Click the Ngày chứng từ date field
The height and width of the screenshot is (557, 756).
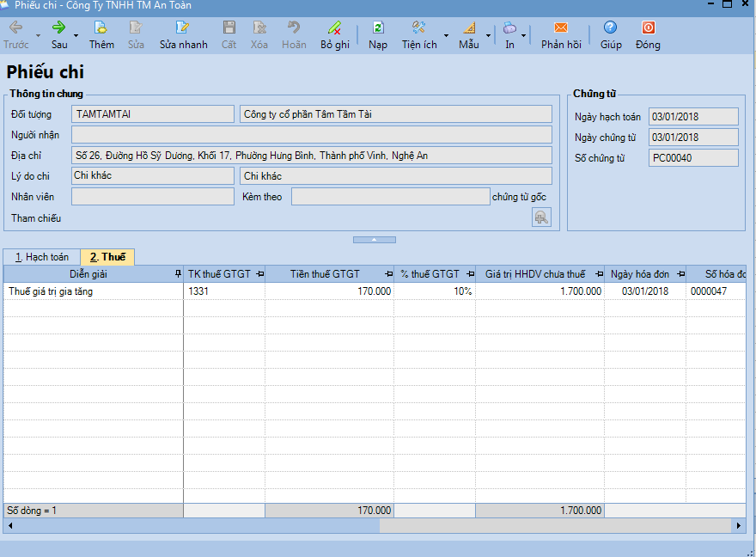click(x=693, y=138)
